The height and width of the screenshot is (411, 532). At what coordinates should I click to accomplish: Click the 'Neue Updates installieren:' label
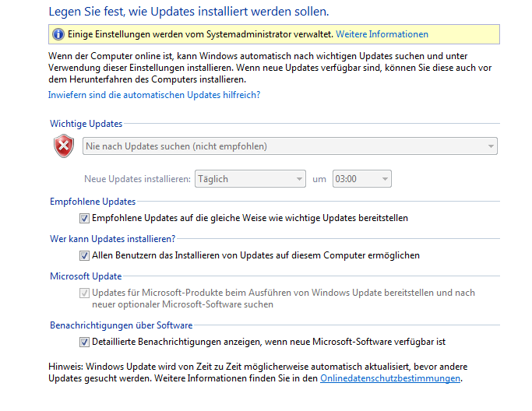[137, 179]
